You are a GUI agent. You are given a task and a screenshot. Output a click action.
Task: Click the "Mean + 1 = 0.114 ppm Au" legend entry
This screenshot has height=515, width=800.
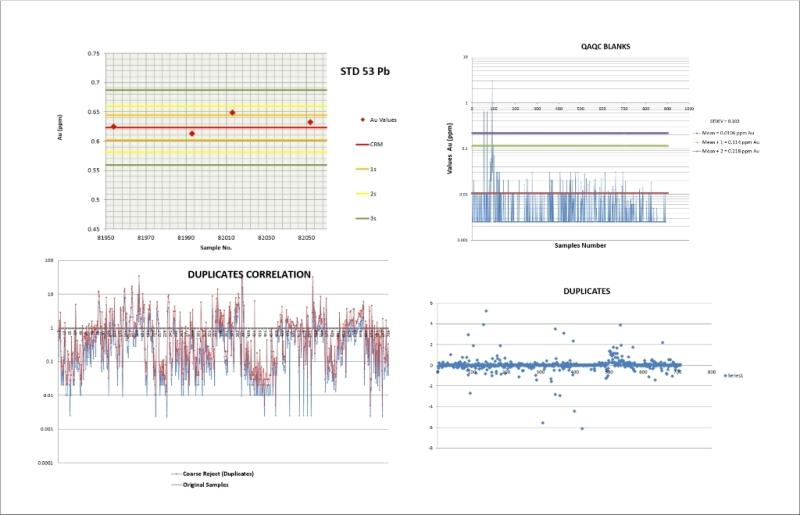726,142
